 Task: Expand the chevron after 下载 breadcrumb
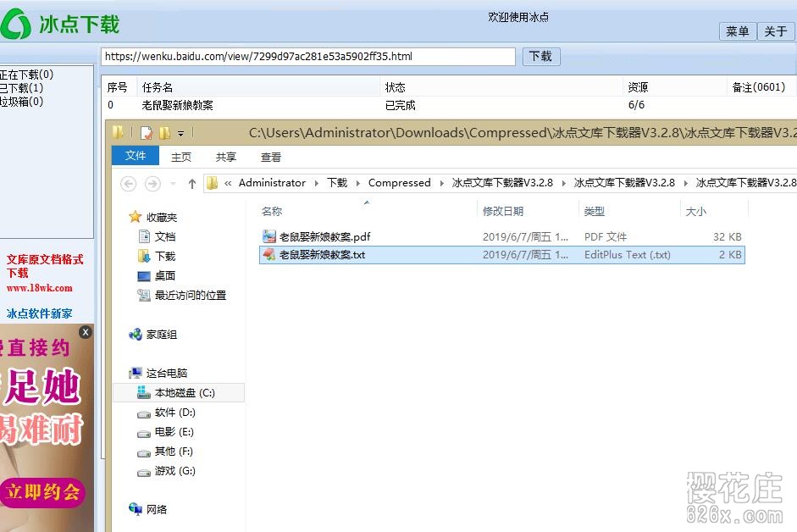click(357, 183)
